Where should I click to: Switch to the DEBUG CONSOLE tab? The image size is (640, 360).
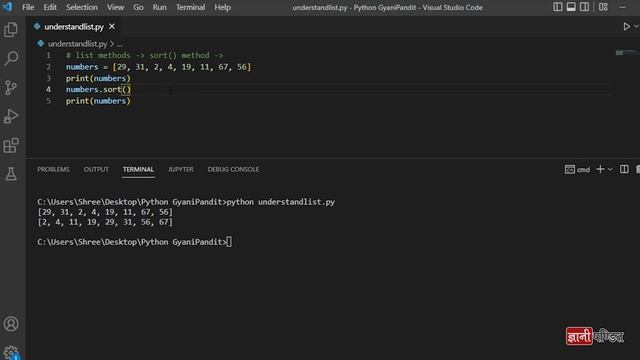coord(233,169)
